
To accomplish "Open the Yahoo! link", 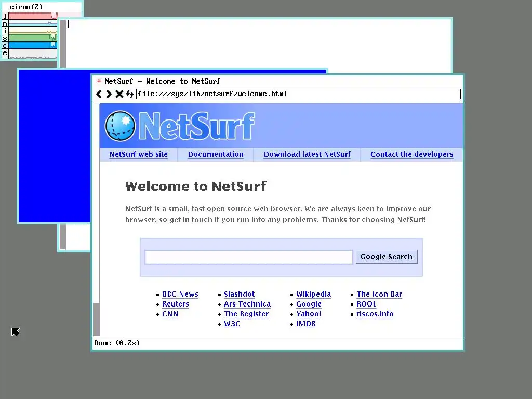I will click(x=309, y=314).
